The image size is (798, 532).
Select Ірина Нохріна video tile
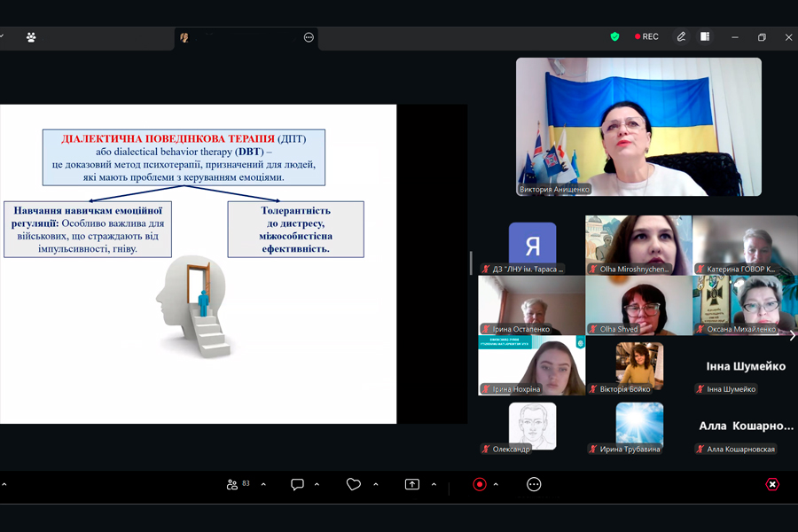pos(532,365)
